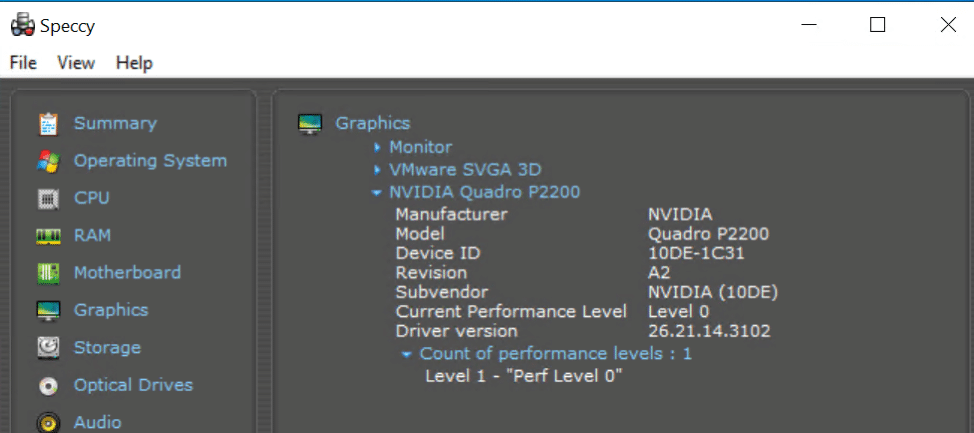Click Current Performance Level label
This screenshot has height=433, width=974.
click(511, 311)
